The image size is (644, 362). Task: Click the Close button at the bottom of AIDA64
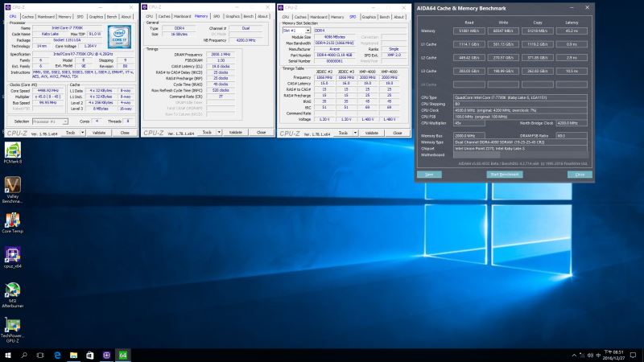point(580,175)
